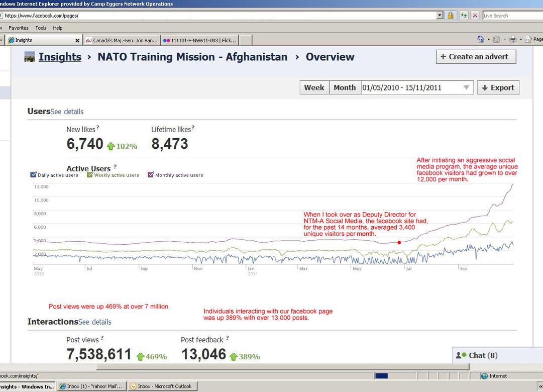
Task: Click the page horizontal scrollbar
Action: (283, 367)
